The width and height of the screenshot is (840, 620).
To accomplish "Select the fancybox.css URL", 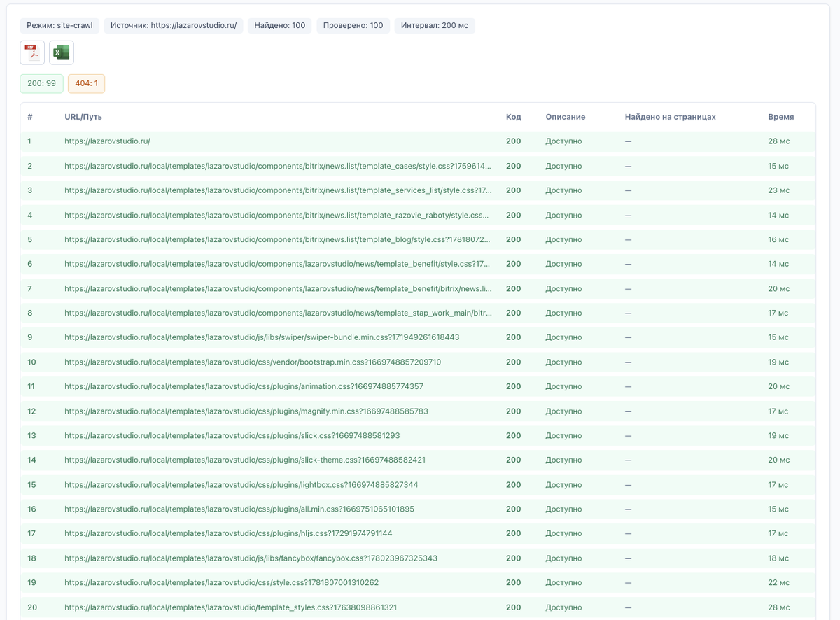I will tap(251, 558).
